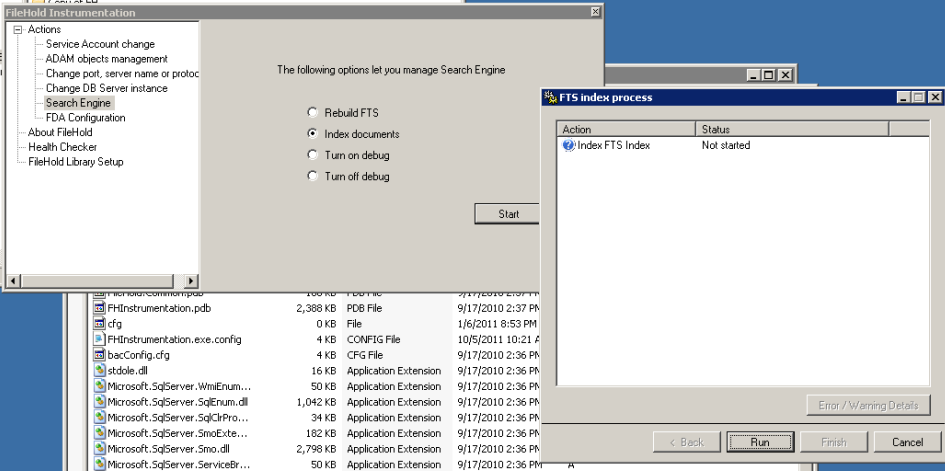Viewport: 945px width, 471px height.
Task: Click Run in FTS index process
Action: click(x=760, y=442)
